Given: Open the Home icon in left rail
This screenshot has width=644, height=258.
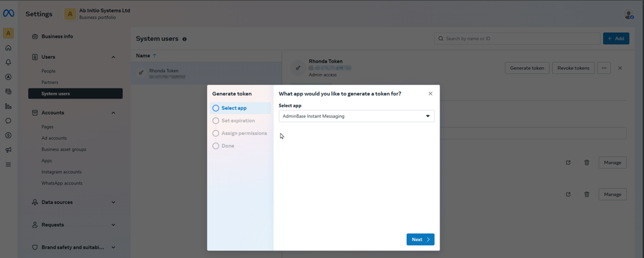Looking at the screenshot, I should pos(8,48).
